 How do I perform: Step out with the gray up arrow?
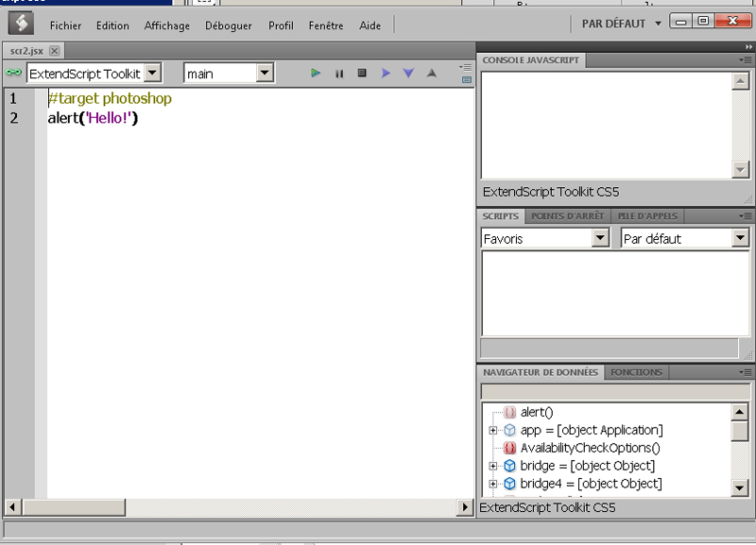[x=432, y=73]
